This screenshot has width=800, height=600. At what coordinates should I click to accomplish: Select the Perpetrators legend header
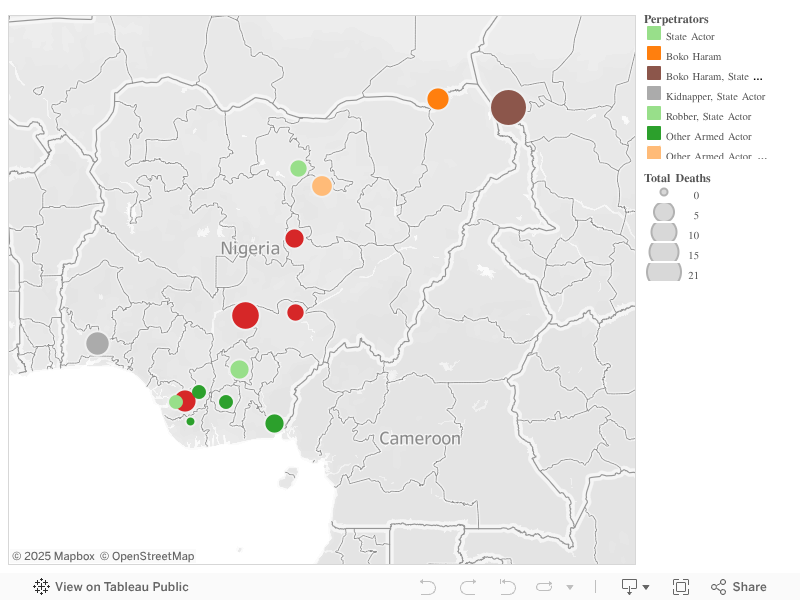[677, 19]
